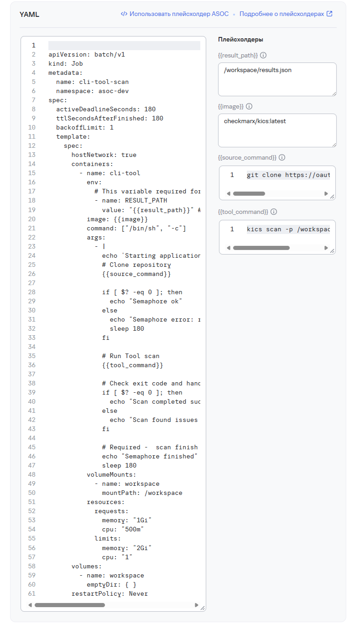364x624 pixels.
Task: Click line '{{source_command}}' in YAML
Action: [136, 274]
